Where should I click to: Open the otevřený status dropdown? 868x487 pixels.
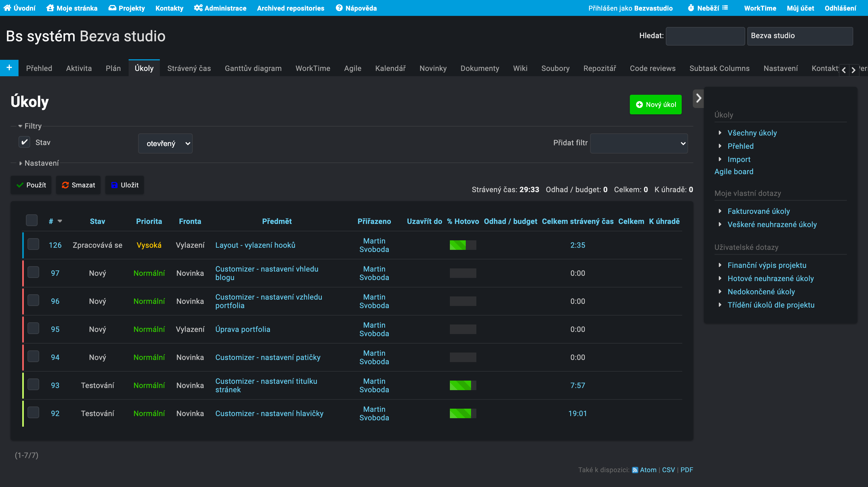point(165,143)
